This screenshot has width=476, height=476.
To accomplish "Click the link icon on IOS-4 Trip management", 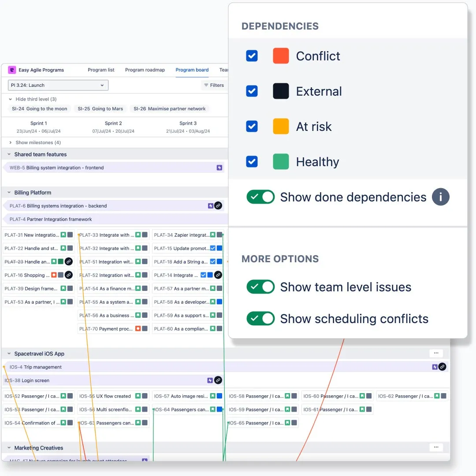I will coord(443,367).
